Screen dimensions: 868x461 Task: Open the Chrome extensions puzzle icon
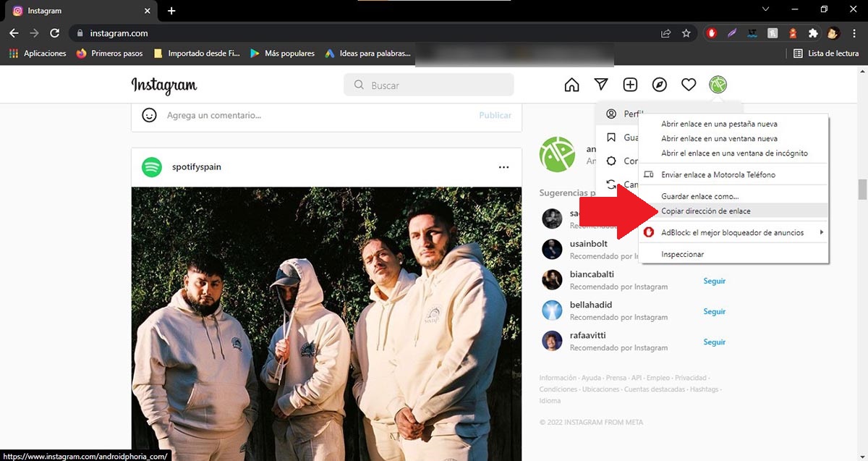(813, 33)
